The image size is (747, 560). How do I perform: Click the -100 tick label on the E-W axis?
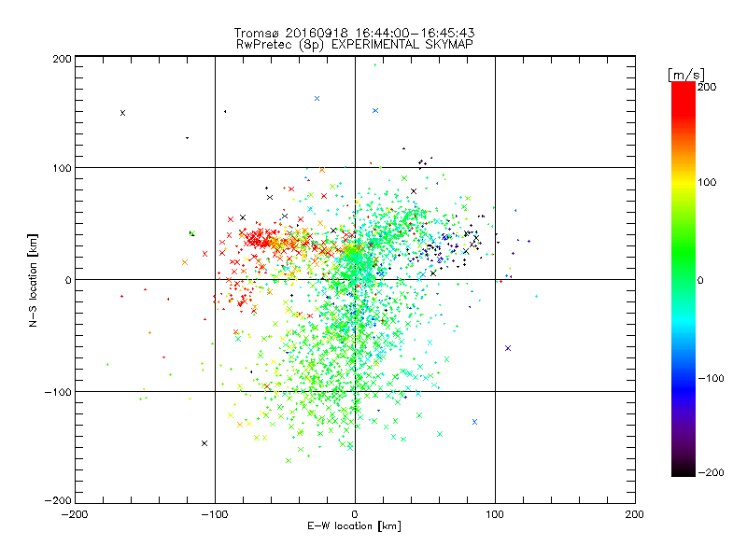[x=215, y=514]
